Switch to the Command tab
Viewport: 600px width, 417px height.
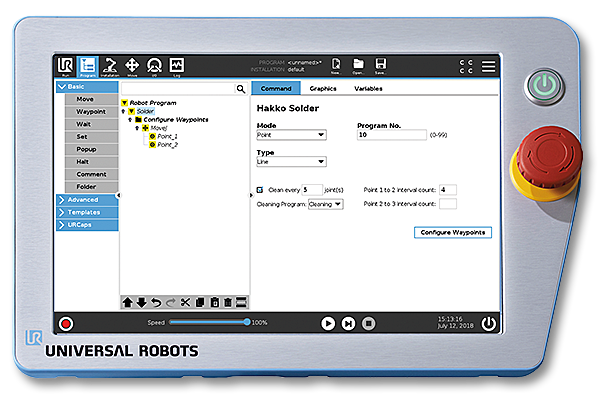[x=276, y=88]
